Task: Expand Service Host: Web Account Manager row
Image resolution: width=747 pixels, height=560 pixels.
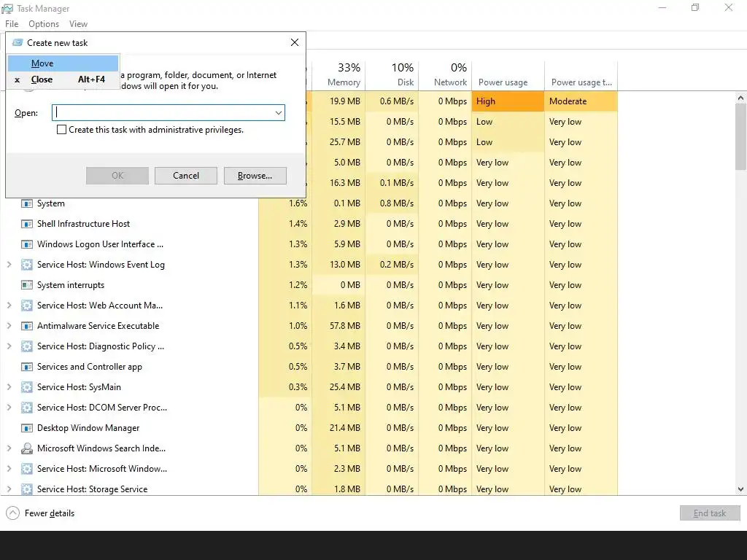Action: [x=9, y=306]
